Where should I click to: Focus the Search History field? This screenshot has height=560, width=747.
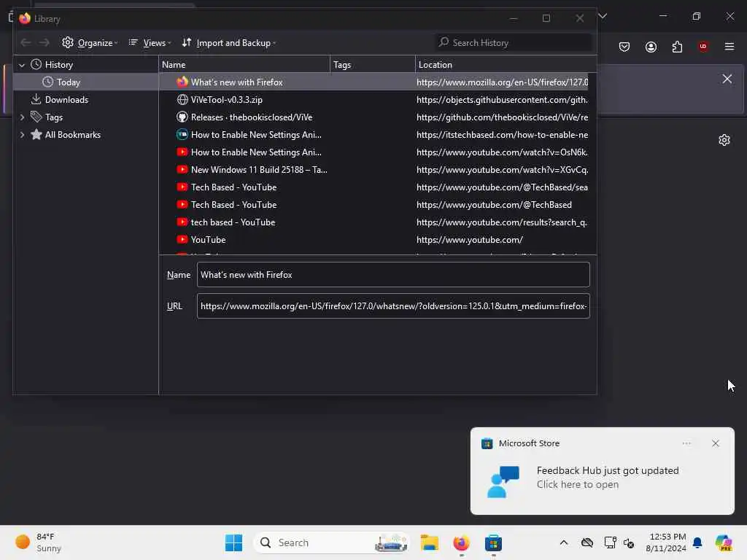514,43
